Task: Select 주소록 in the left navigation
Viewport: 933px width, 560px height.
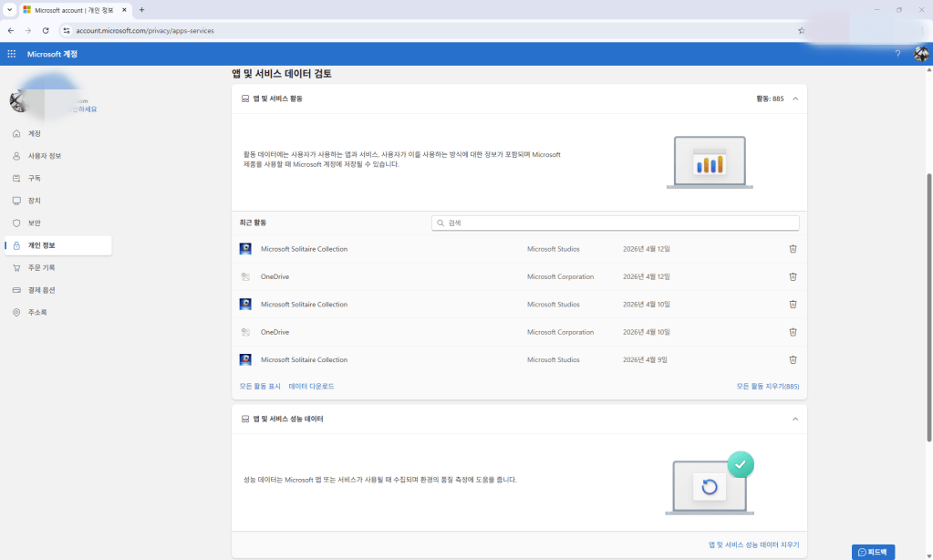Action: tap(37, 311)
